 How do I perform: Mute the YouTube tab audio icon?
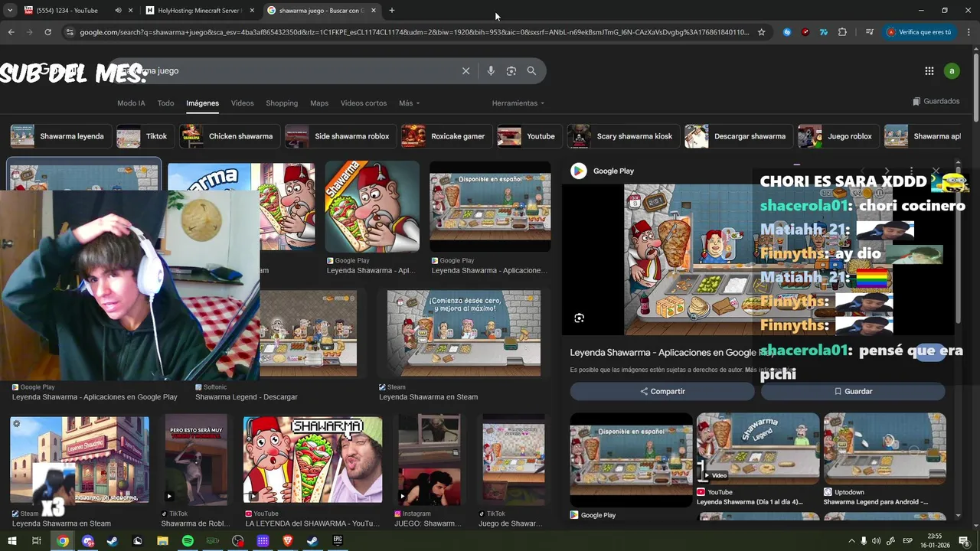(x=118, y=11)
